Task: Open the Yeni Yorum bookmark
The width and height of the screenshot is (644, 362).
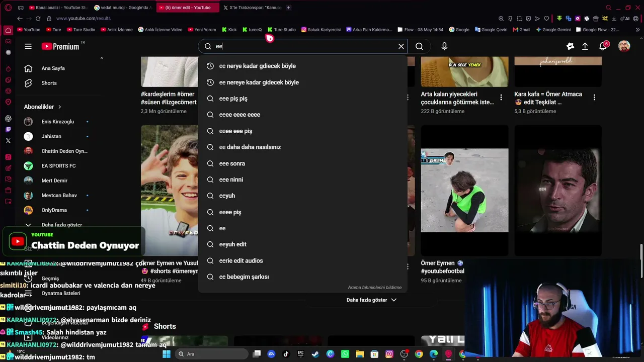Action: pos(202,30)
